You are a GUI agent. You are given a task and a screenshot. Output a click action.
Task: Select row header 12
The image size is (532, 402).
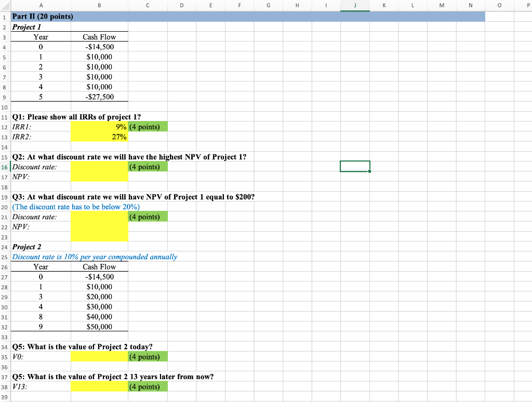[5, 127]
